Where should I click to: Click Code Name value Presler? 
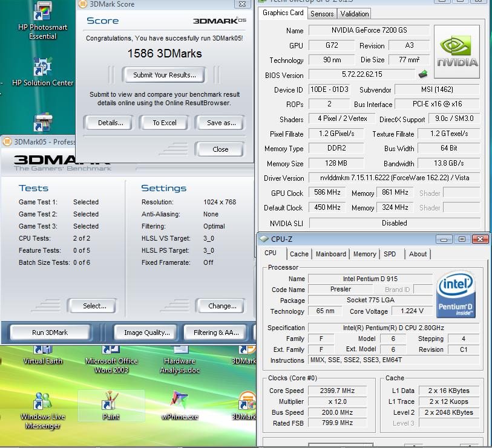(x=341, y=289)
